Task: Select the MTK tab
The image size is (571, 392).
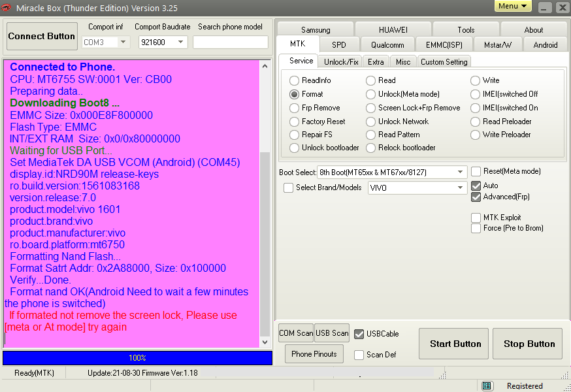Action: [297, 44]
